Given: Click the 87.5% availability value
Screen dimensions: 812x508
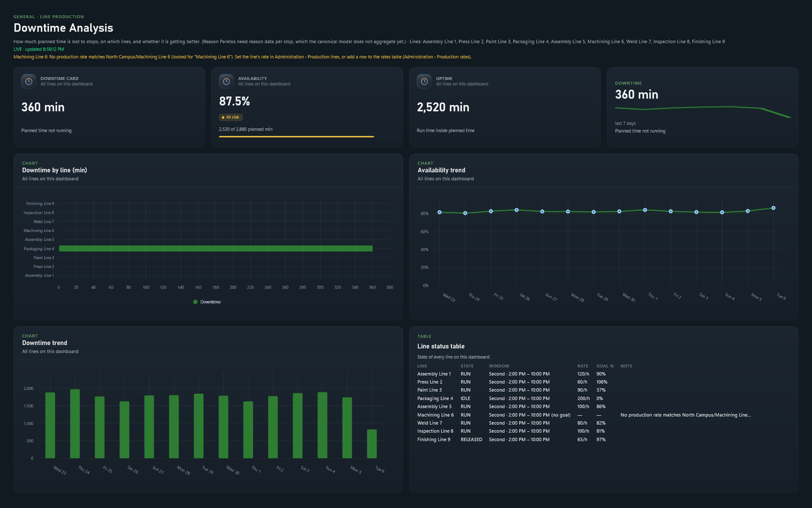Looking at the screenshot, I should pyautogui.click(x=234, y=102).
